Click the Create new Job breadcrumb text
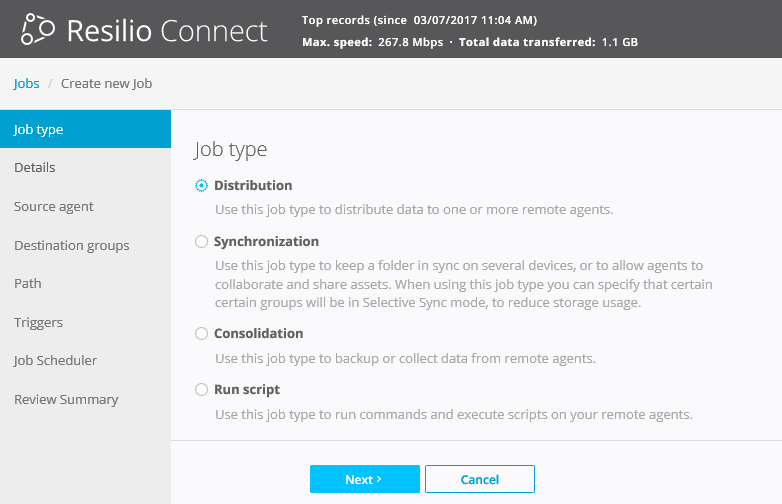 point(106,84)
